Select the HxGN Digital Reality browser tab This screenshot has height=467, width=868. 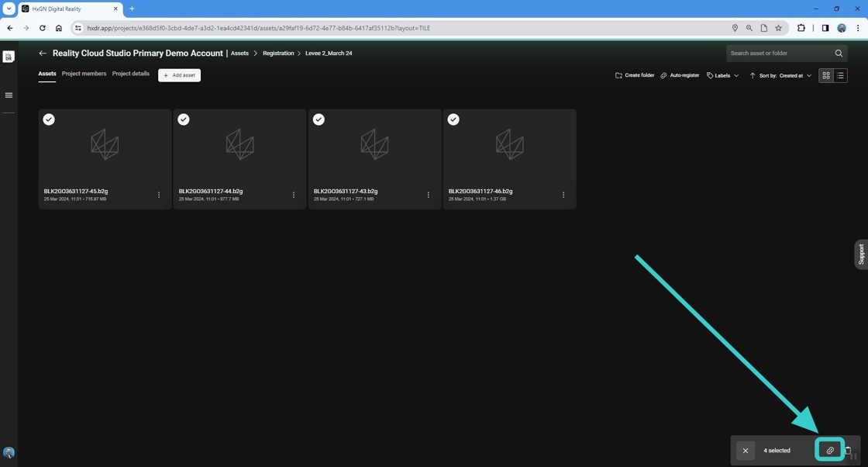(x=70, y=9)
